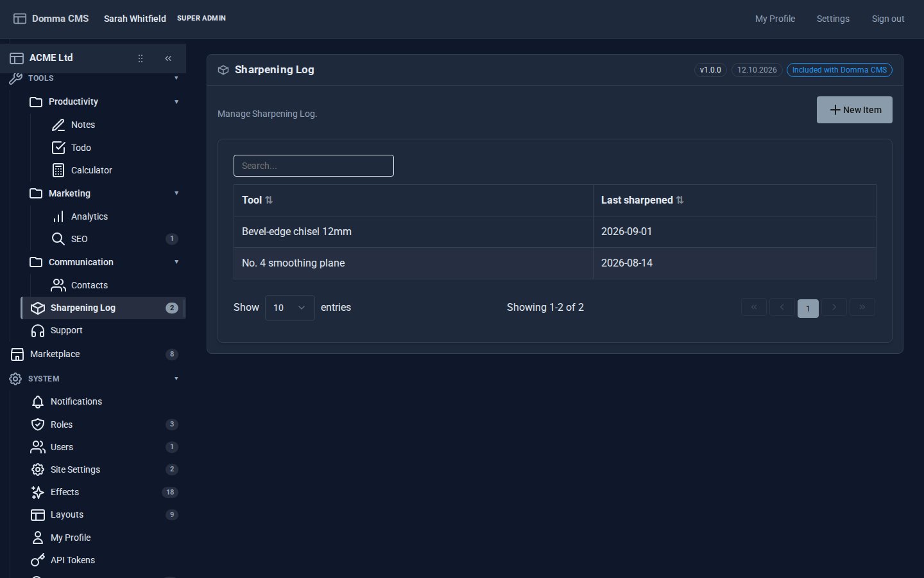The width and height of the screenshot is (924, 578).
Task: Sign out of the CMS
Action: [x=888, y=19]
